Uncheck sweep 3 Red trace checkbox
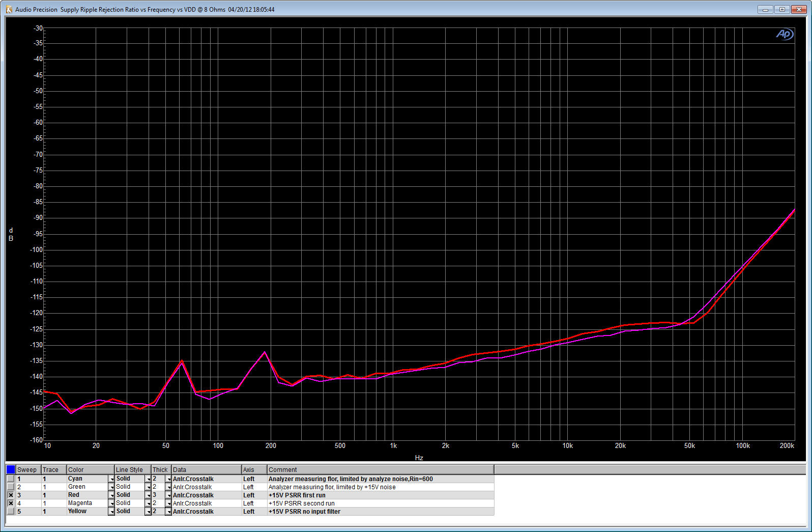Image resolution: width=812 pixels, height=532 pixels. tap(11, 495)
